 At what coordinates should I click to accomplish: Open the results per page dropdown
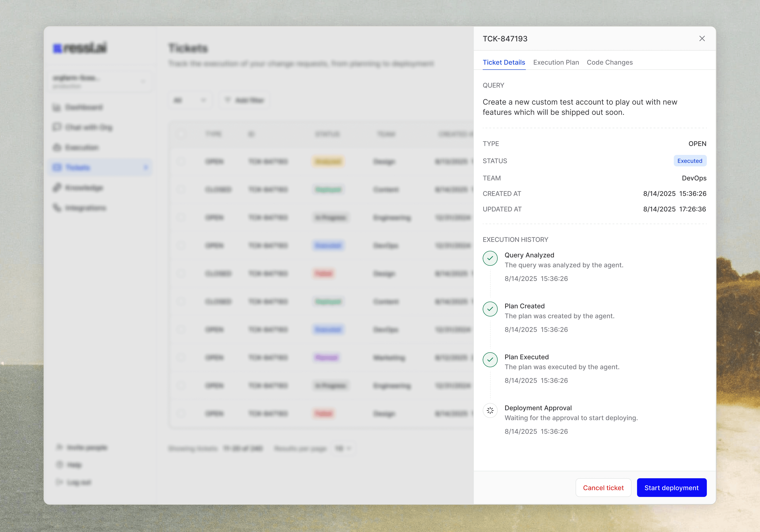[343, 449]
